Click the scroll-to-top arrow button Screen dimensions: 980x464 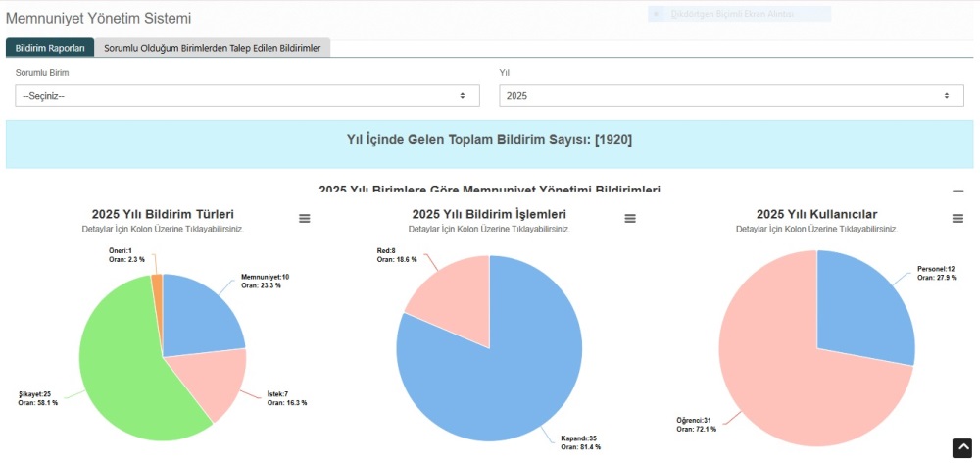[962, 448]
